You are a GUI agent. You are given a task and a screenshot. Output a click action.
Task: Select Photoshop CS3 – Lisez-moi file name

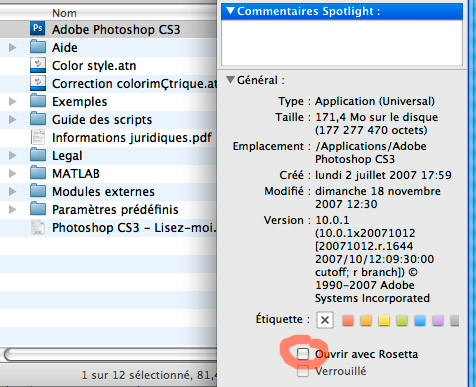[134, 227]
